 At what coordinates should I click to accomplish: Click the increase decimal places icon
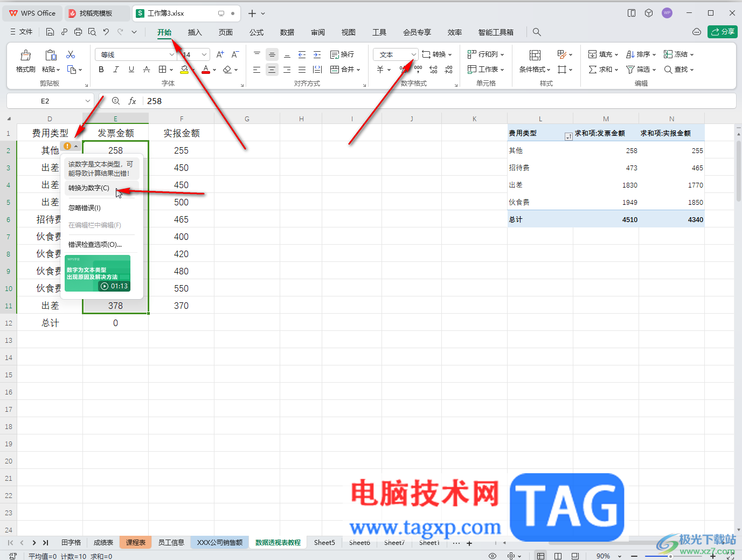tap(433, 70)
